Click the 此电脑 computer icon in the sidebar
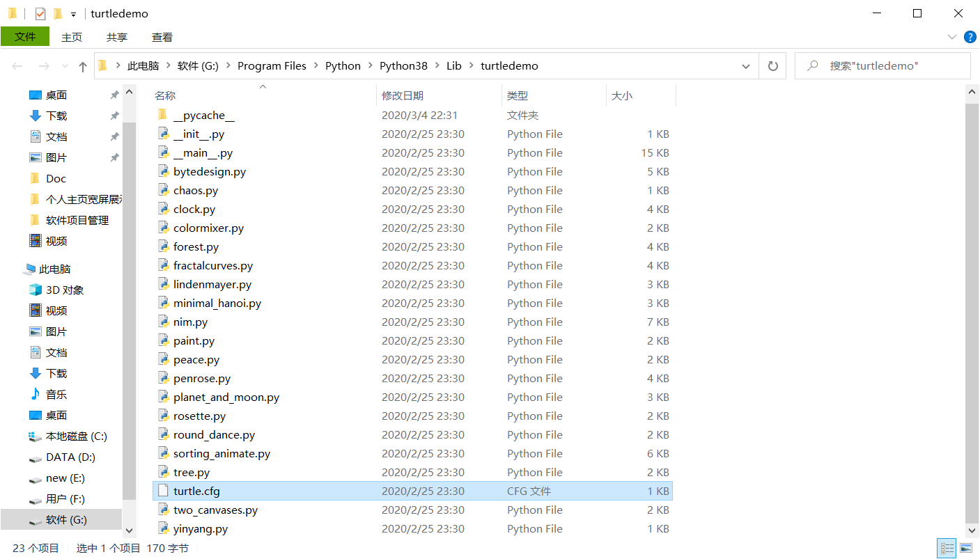This screenshot has height=559, width=980. 29,269
